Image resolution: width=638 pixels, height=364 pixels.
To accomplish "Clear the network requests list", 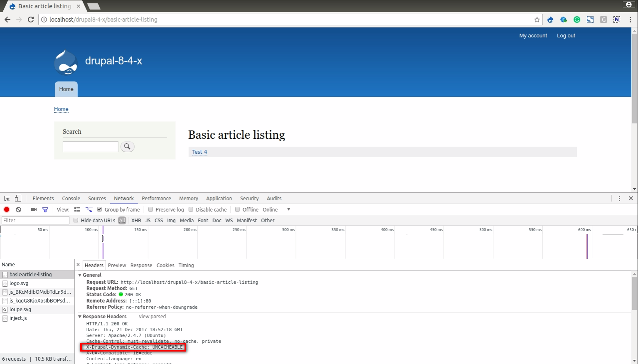I will click(x=18, y=209).
